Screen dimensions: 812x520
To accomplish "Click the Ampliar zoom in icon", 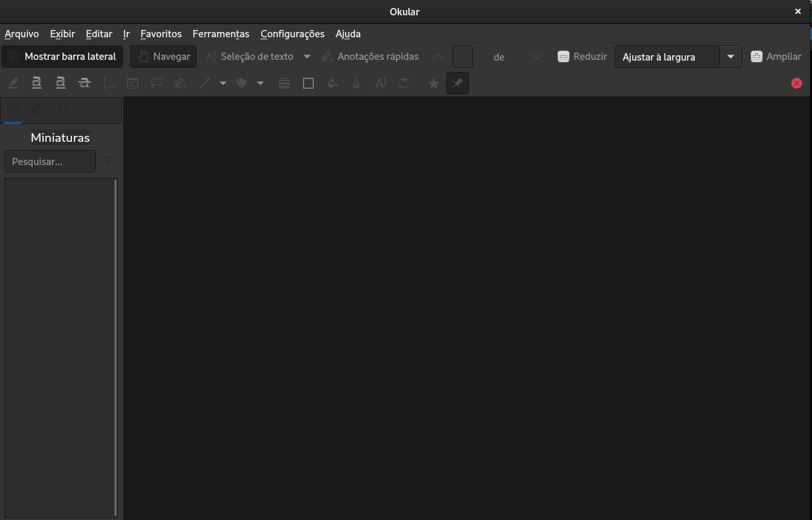I will [x=757, y=57].
